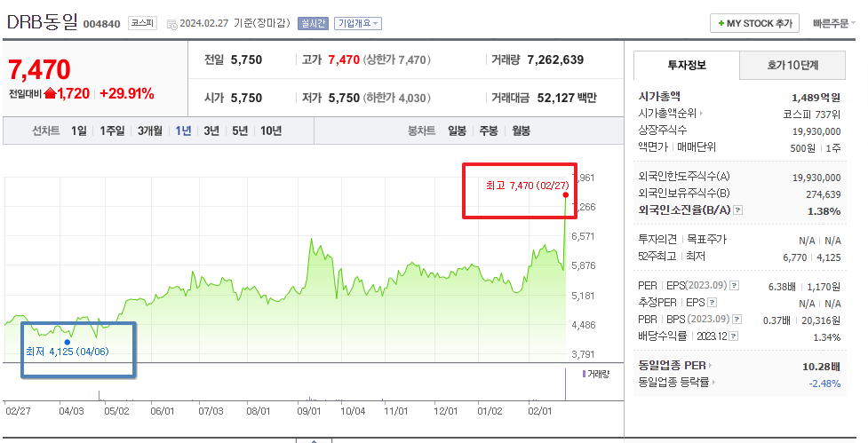Image resolution: width=868 pixels, height=443 pixels.
Task: Click the 실시간 button
Action: [313, 24]
